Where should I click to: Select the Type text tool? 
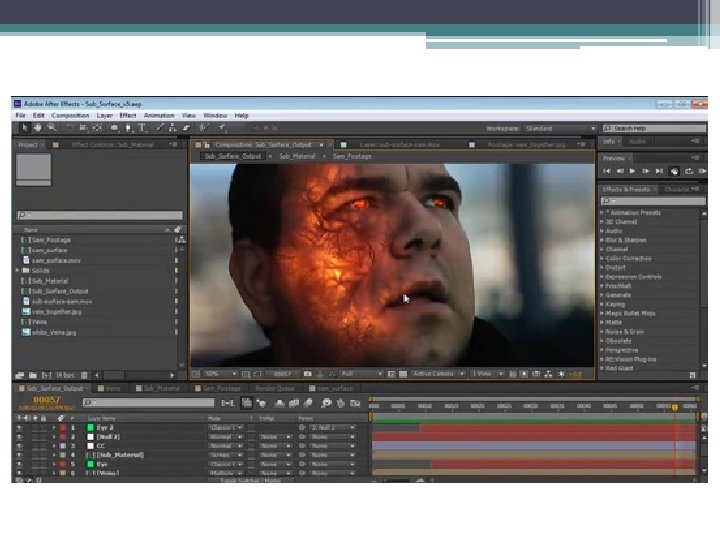click(x=142, y=128)
